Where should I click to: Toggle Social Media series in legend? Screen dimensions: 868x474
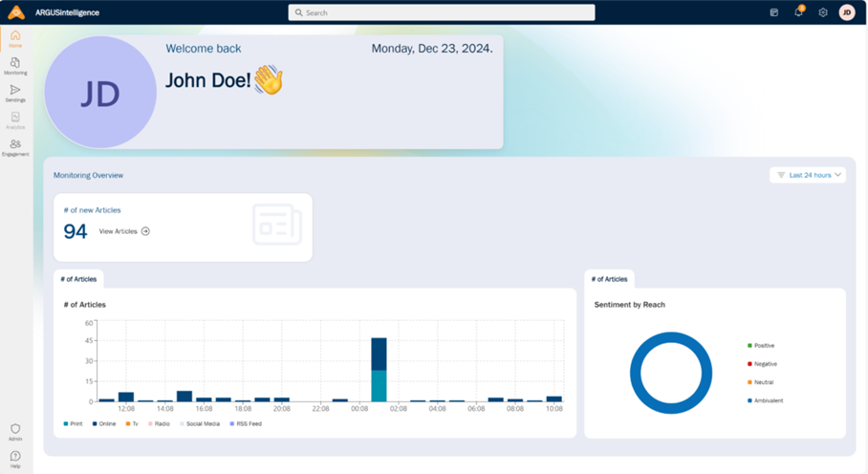[199, 423]
